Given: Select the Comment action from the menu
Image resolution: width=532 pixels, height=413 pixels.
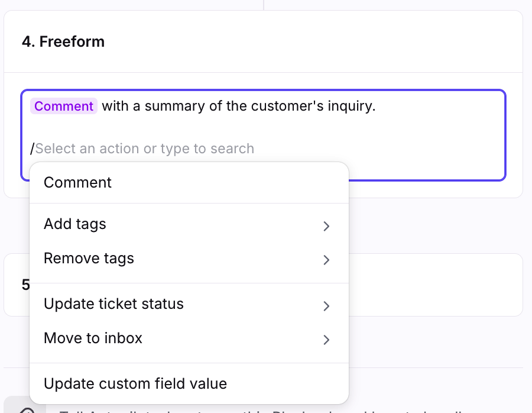Looking at the screenshot, I should 77,182.
